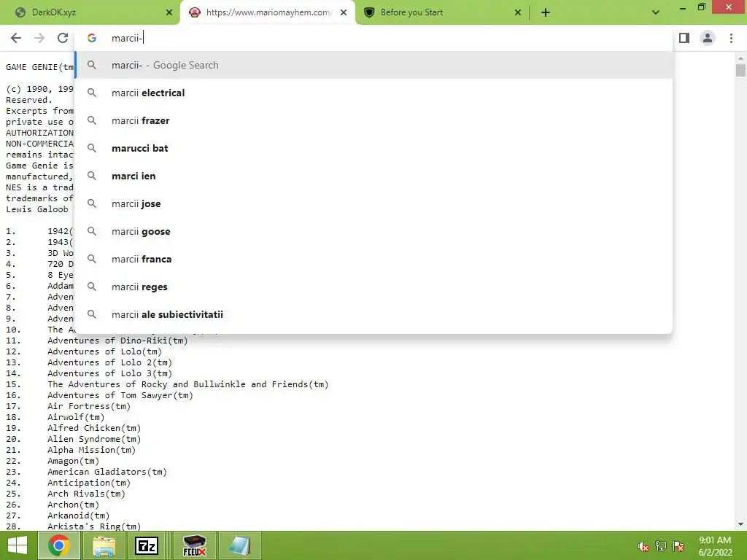Close the DarkOK.xyz tab
This screenshot has width=747, height=560.
pyautogui.click(x=169, y=13)
